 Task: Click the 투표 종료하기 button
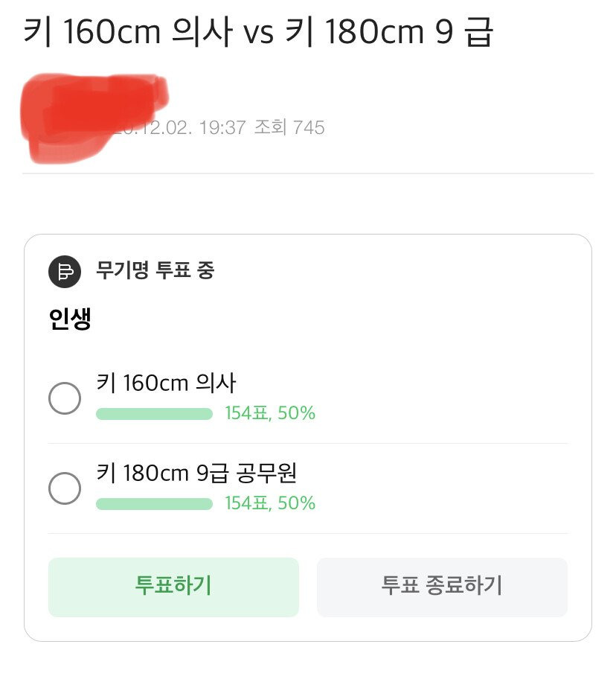click(442, 587)
